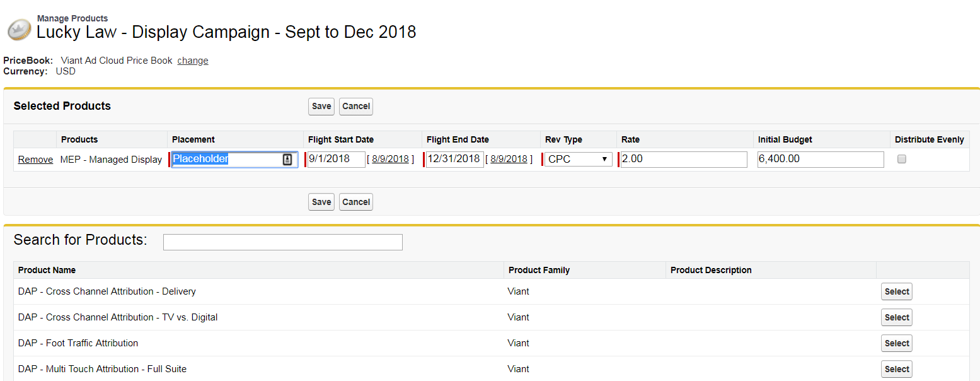Click the Flight Start Date field
The image size is (980, 381).
[x=337, y=160]
